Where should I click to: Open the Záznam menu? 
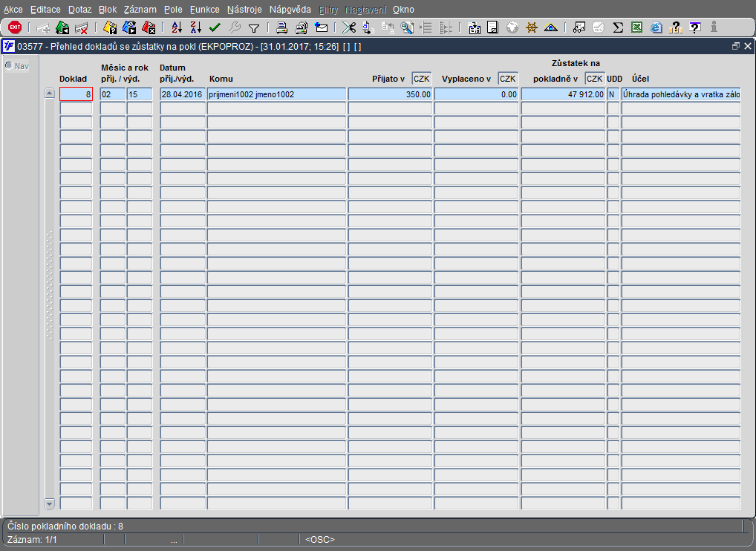[140, 10]
